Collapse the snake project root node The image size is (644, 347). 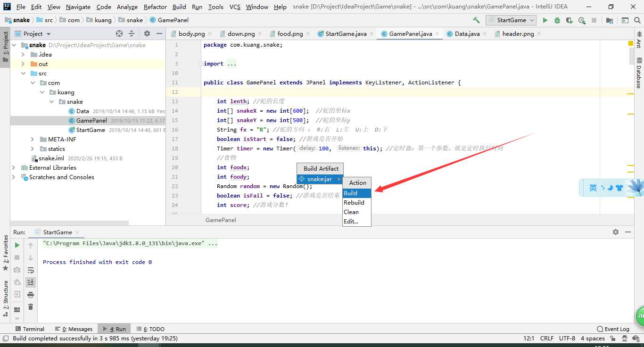[14, 45]
